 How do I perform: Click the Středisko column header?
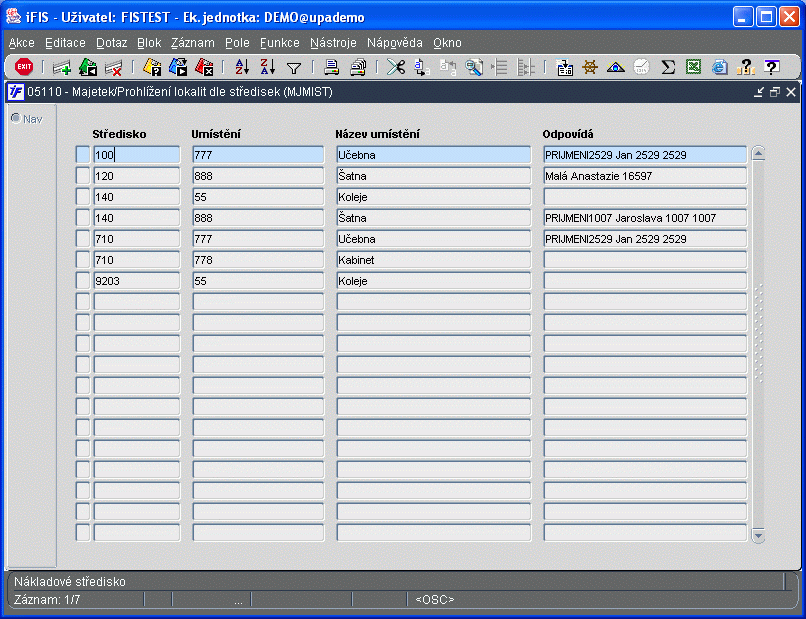[119, 134]
